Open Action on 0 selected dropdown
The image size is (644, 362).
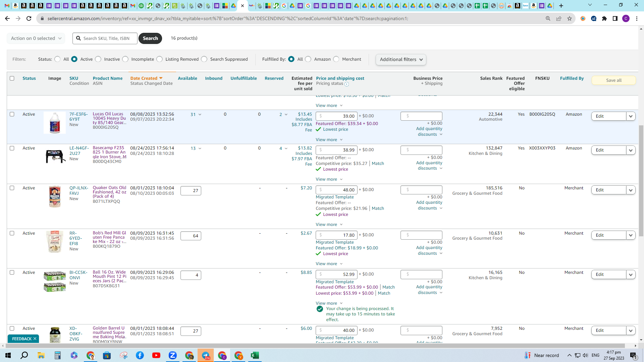pyautogui.click(x=36, y=38)
